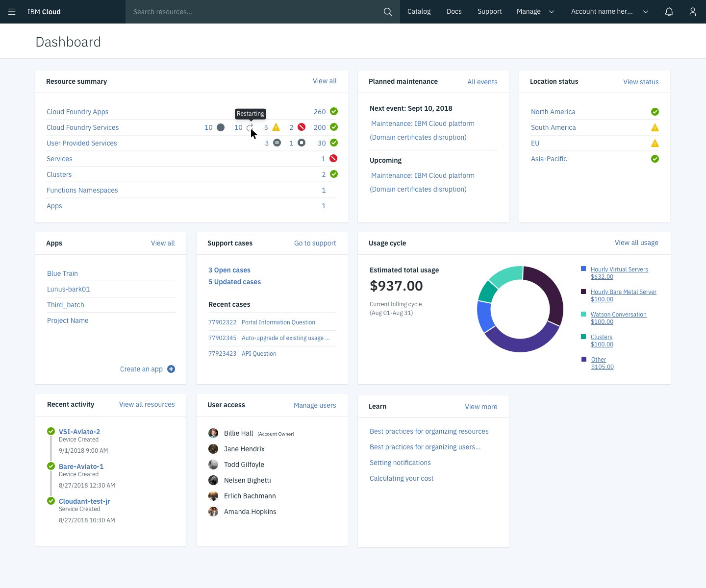Open the Catalog menu item
This screenshot has width=706, height=588.
419,12
